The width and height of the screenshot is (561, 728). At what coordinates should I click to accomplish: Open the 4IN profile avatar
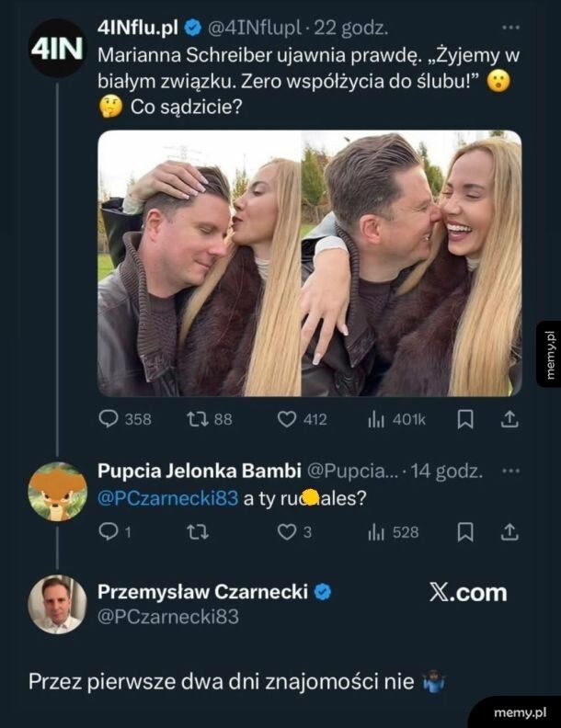coord(57,48)
